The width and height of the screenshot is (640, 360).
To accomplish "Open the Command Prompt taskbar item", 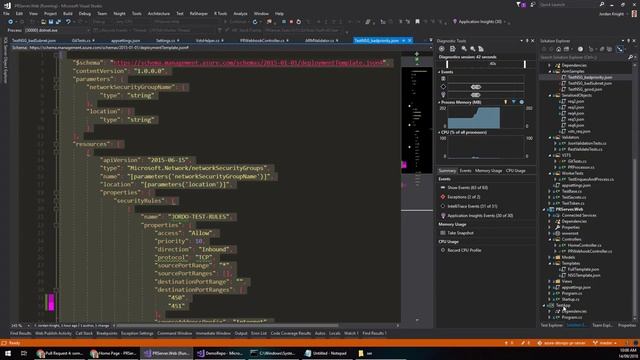I will click(274, 353).
